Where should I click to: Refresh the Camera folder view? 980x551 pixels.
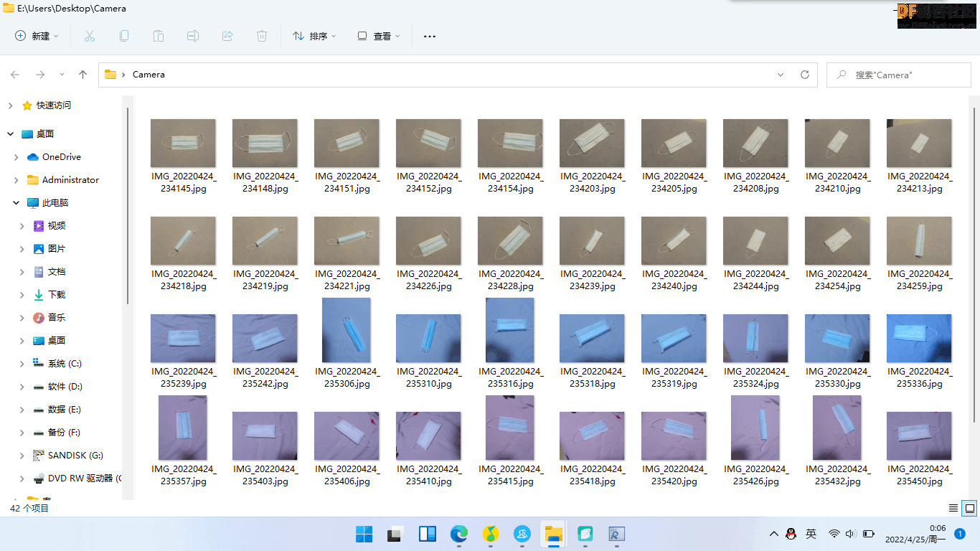click(805, 75)
